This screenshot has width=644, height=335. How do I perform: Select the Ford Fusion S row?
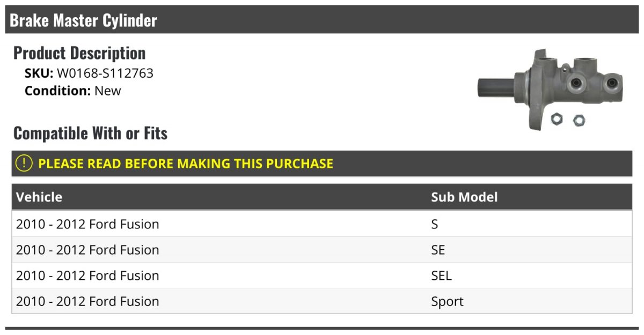322,224
